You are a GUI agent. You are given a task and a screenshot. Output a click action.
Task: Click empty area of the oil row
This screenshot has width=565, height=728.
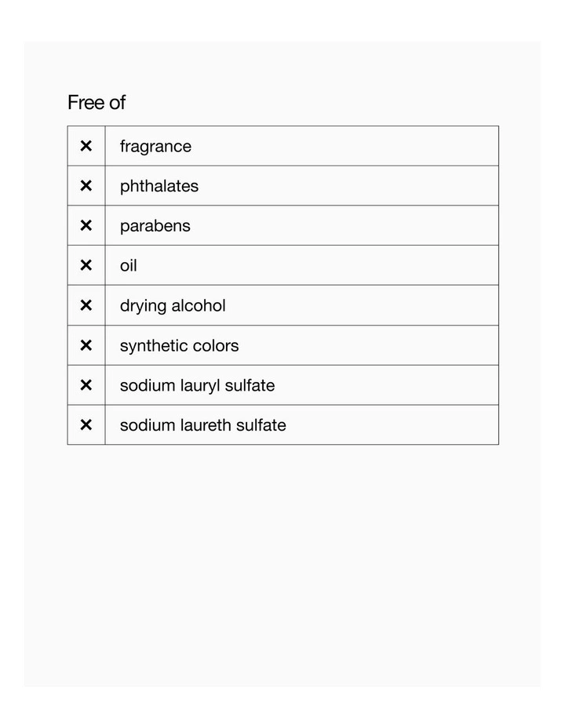pos(315,265)
